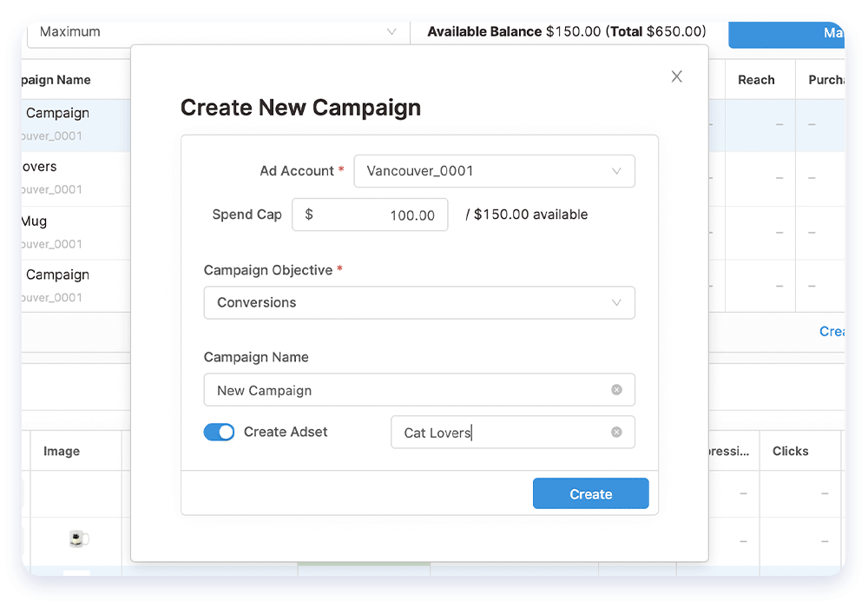This screenshot has width=868, height=608.
Task: Toggle the Create Adset switch
Action: [220, 432]
